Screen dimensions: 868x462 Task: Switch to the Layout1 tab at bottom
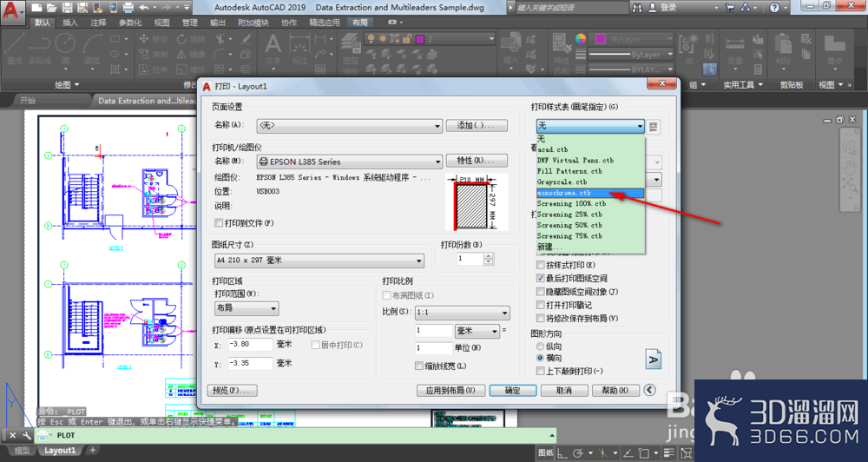pyautogui.click(x=60, y=451)
